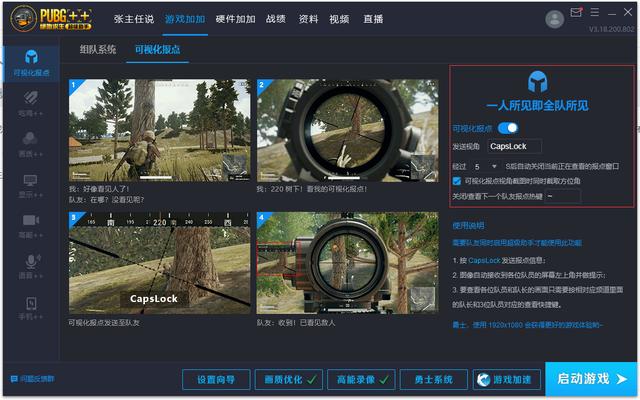Click the 问题反馈 feedback icon link

(32, 379)
